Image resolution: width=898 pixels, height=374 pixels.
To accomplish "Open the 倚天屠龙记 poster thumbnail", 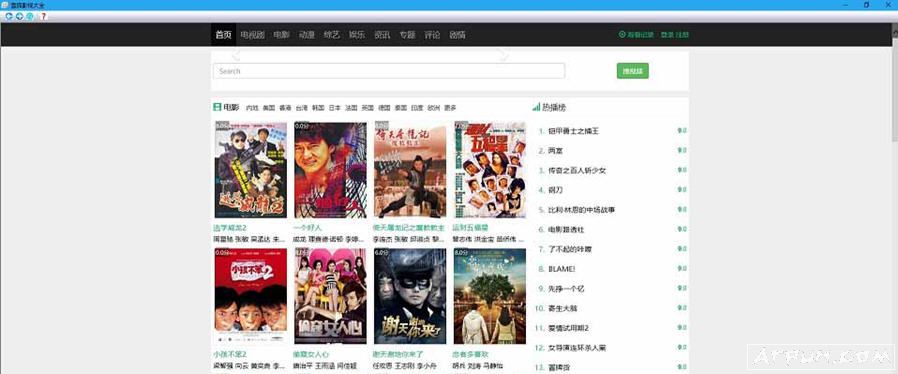I will click(410, 170).
